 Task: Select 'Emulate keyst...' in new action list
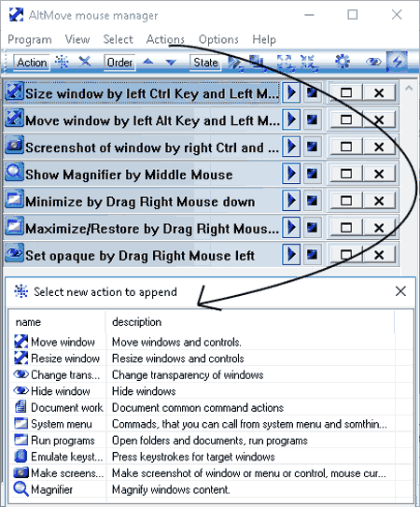pyautogui.click(x=67, y=457)
